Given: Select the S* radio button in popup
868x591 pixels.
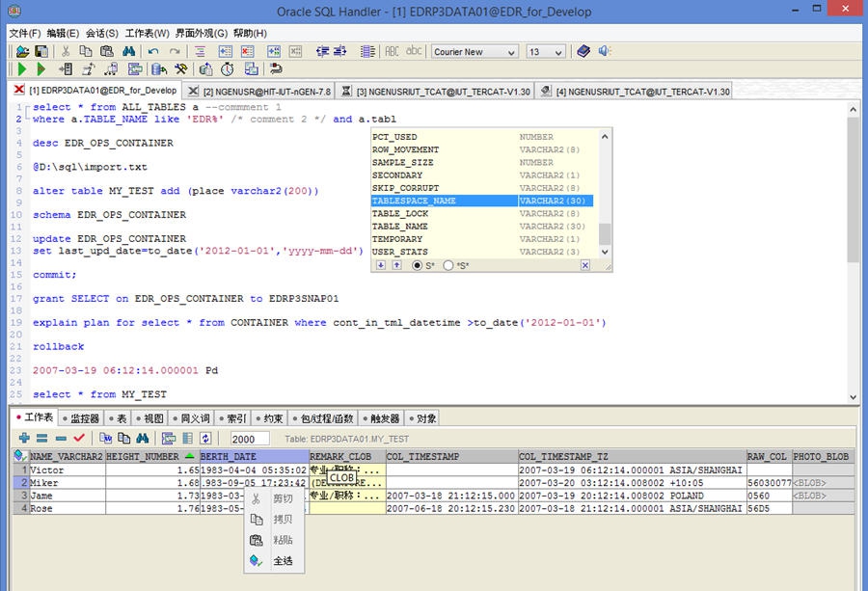Looking at the screenshot, I should click(418, 265).
